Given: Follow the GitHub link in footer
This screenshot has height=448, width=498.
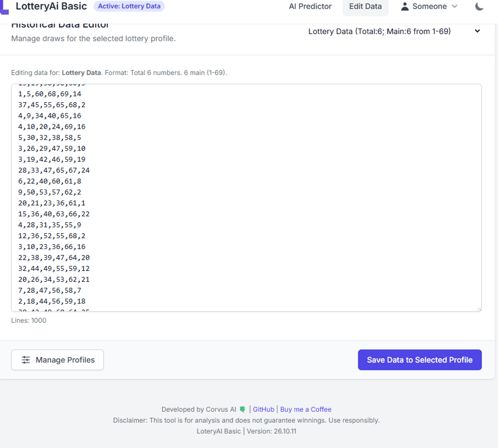Looking at the screenshot, I should pyautogui.click(x=264, y=409).
